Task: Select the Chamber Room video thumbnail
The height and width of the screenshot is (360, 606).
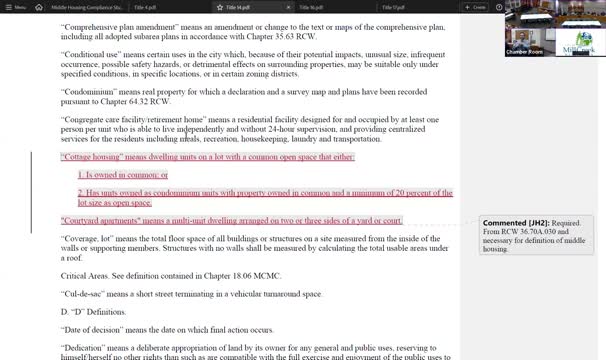Action: pyautogui.click(x=530, y=43)
